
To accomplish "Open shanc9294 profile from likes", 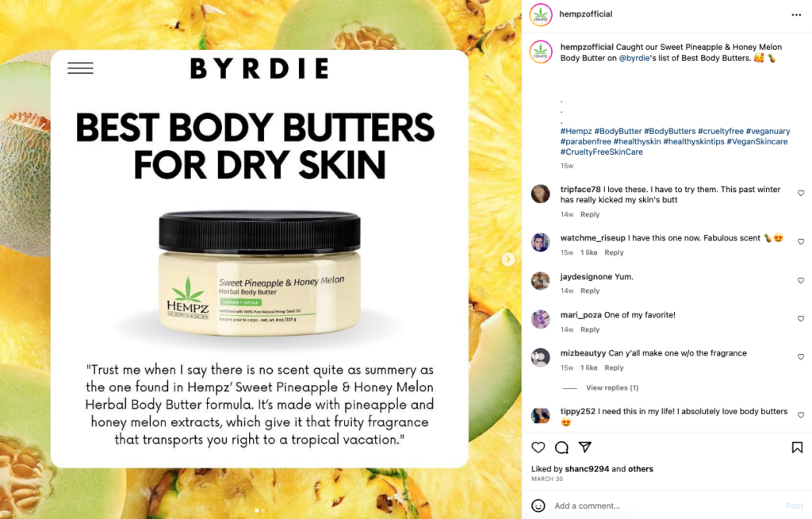I will (587, 469).
